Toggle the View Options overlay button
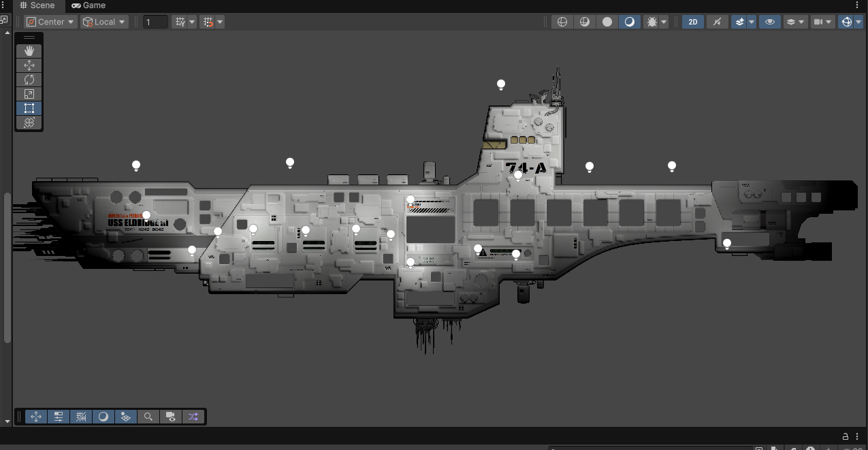 [126, 417]
